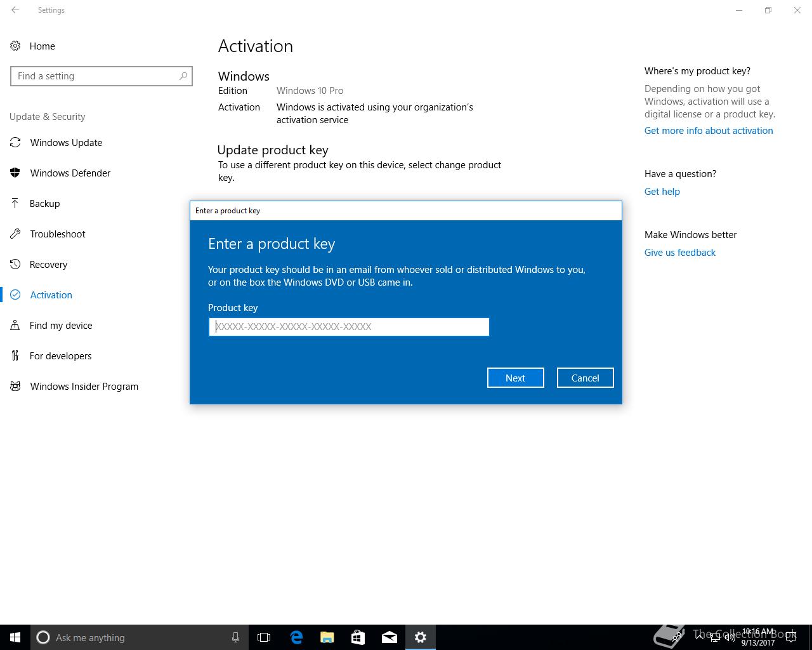Open Task View on the taskbar
The width and height of the screenshot is (812, 650).
264,637
